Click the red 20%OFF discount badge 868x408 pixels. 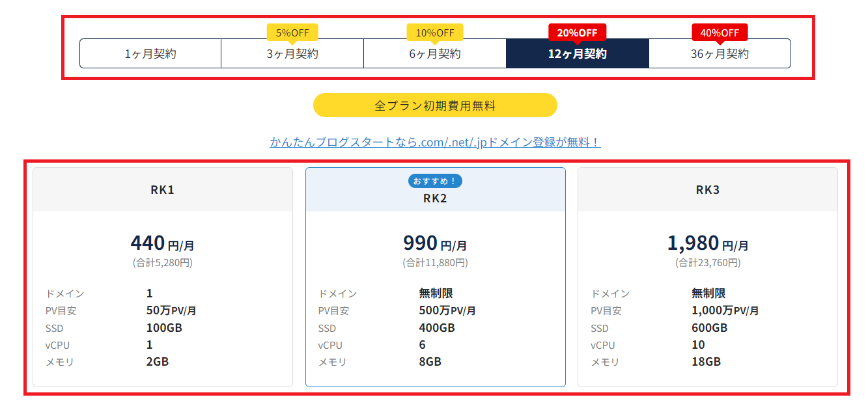(578, 31)
